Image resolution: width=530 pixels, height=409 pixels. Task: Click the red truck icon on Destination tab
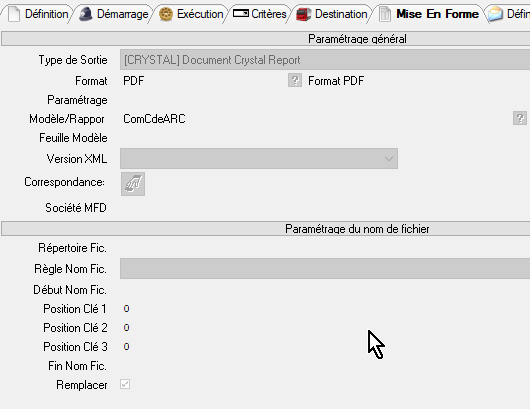click(303, 15)
